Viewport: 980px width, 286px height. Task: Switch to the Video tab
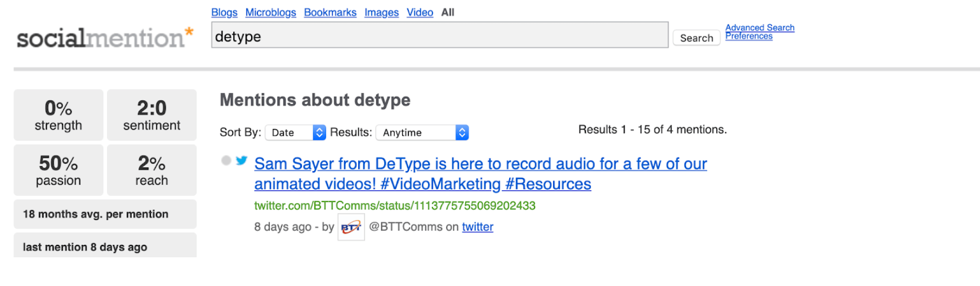click(420, 12)
